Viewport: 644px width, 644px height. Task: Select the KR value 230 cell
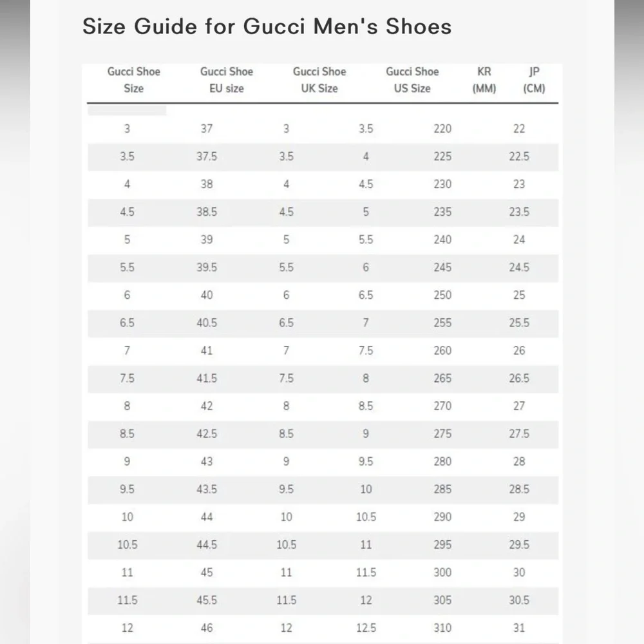(x=442, y=184)
